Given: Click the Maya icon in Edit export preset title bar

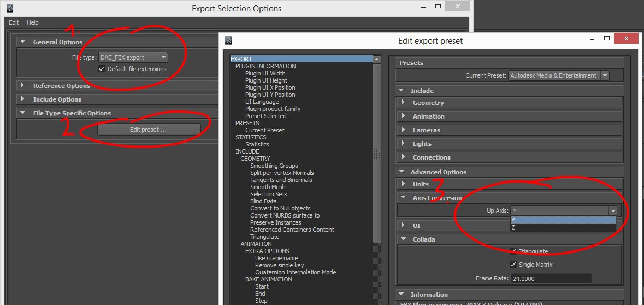Looking at the screenshot, I should click(x=229, y=40).
